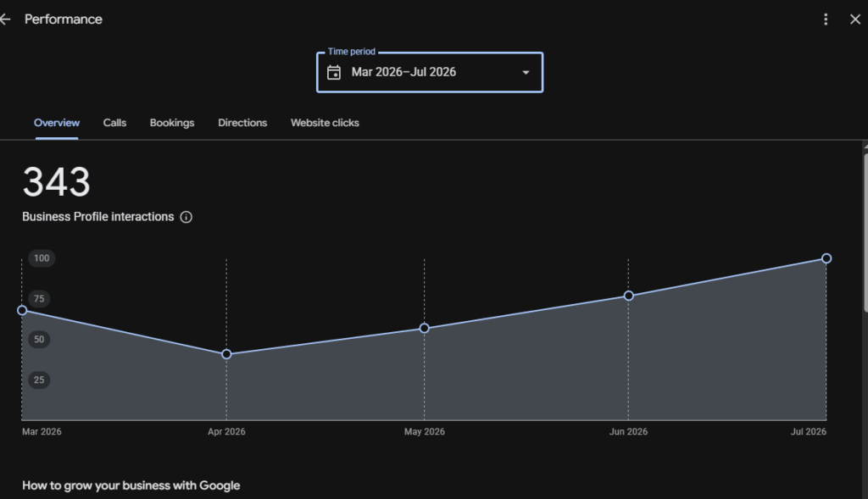Click the calendar icon in Time period
This screenshot has width=868, height=499.
coord(334,73)
